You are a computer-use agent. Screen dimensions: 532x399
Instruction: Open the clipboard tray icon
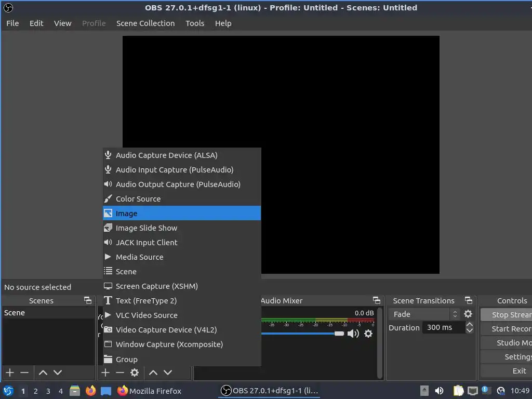[458, 391]
